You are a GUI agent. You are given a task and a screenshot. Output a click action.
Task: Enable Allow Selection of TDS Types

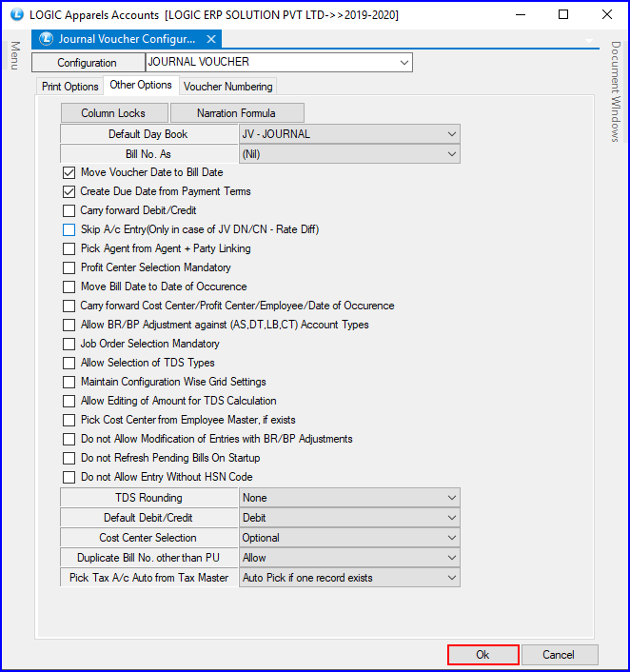coord(69,363)
